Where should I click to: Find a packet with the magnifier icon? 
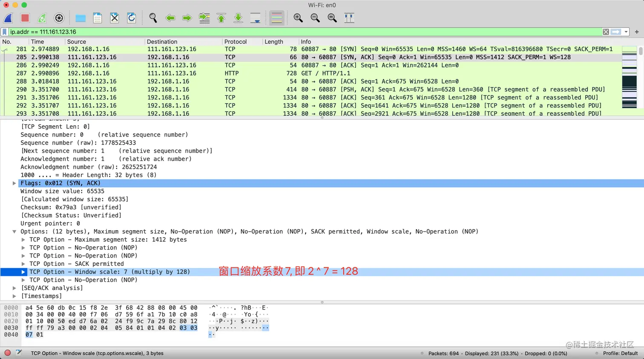coord(153,18)
